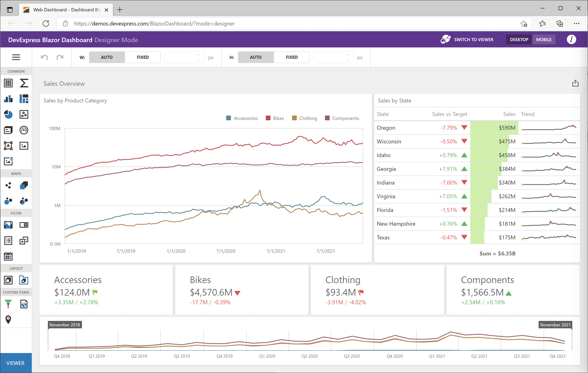This screenshot has width=588, height=373.
Task: Open the dashboard export menu
Action: pos(575,83)
